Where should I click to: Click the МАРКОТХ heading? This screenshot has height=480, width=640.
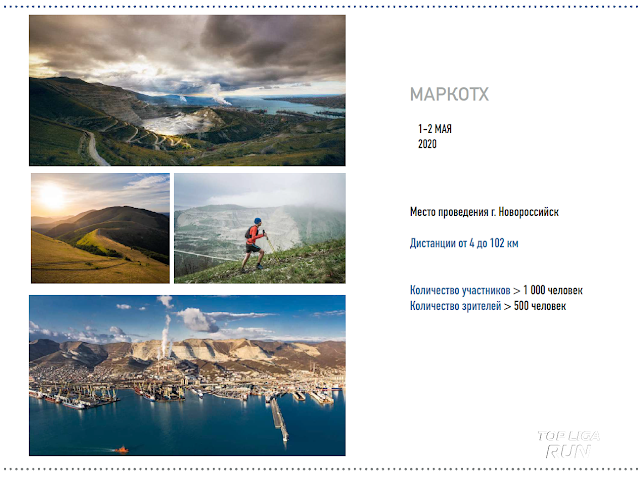coord(449,95)
